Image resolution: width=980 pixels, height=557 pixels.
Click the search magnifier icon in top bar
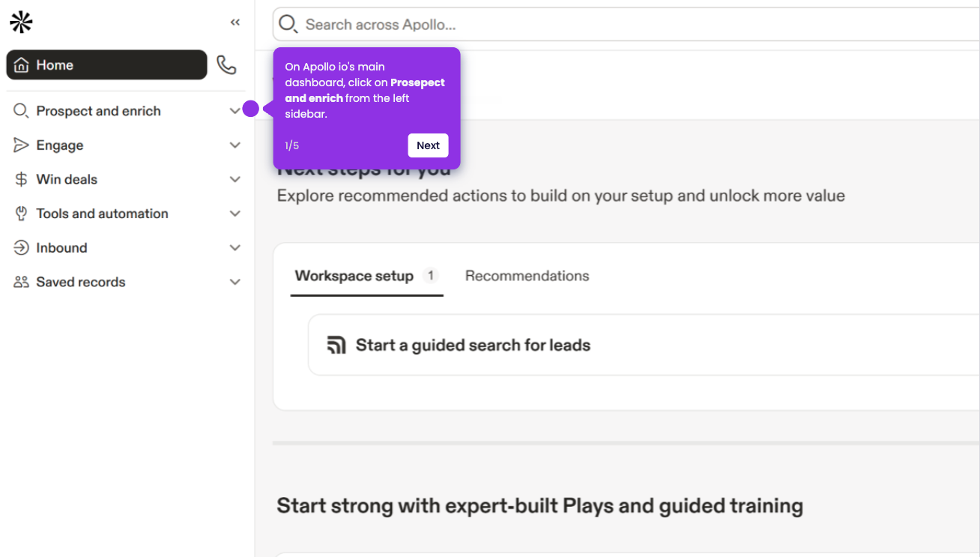pyautogui.click(x=288, y=25)
